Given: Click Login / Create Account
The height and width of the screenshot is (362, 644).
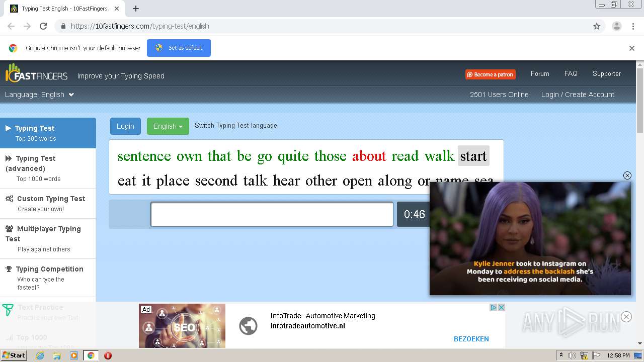Looking at the screenshot, I should (x=578, y=95).
